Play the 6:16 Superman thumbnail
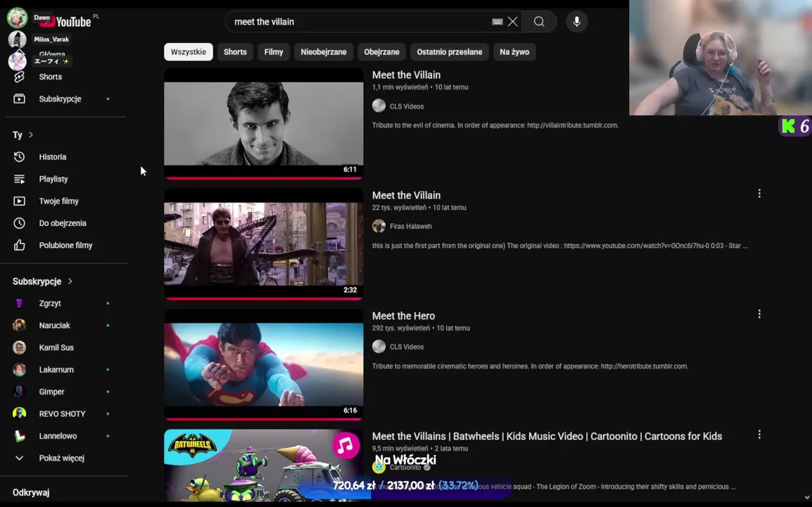812x507 pixels. (x=264, y=365)
